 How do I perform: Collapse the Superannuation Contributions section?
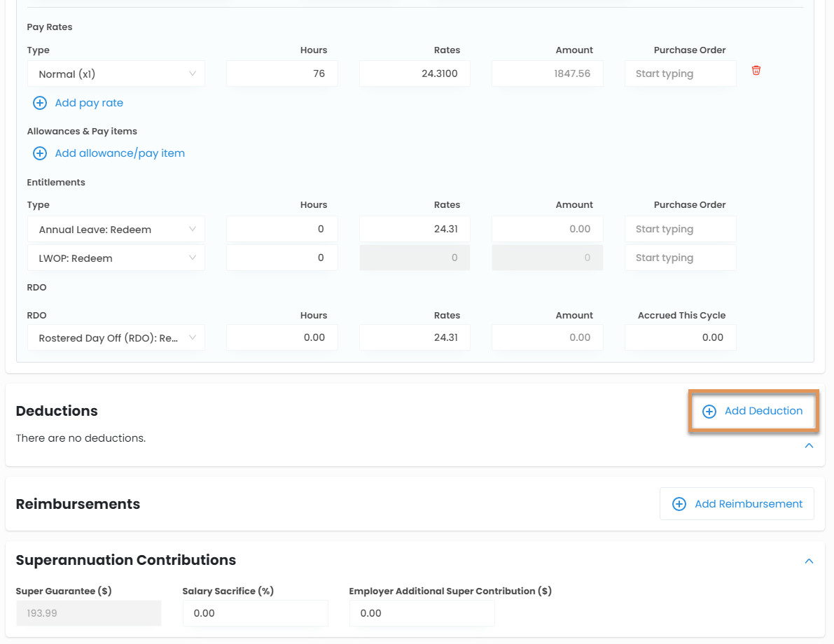[809, 561]
